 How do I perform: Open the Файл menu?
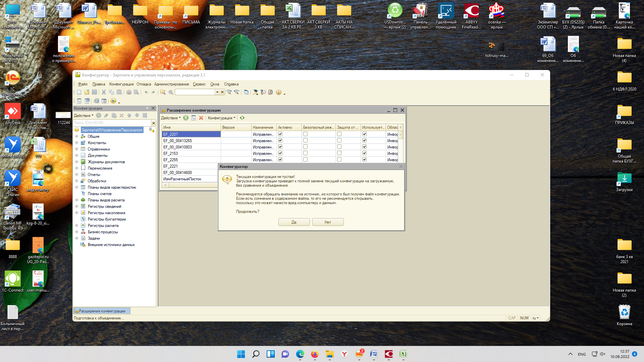[83, 84]
